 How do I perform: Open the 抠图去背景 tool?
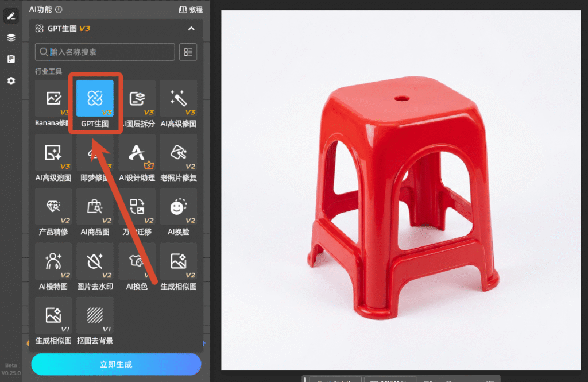coord(95,321)
